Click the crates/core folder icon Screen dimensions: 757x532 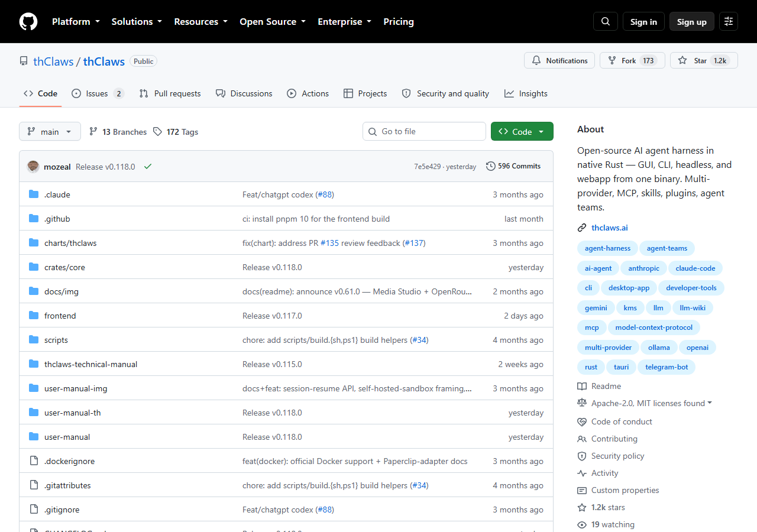click(x=34, y=267)
